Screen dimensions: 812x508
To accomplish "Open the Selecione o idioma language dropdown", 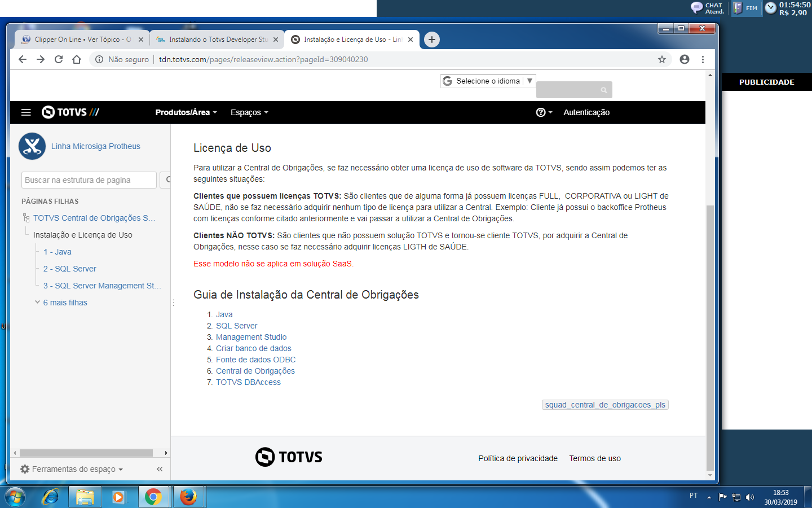I will tap(488, 81).
